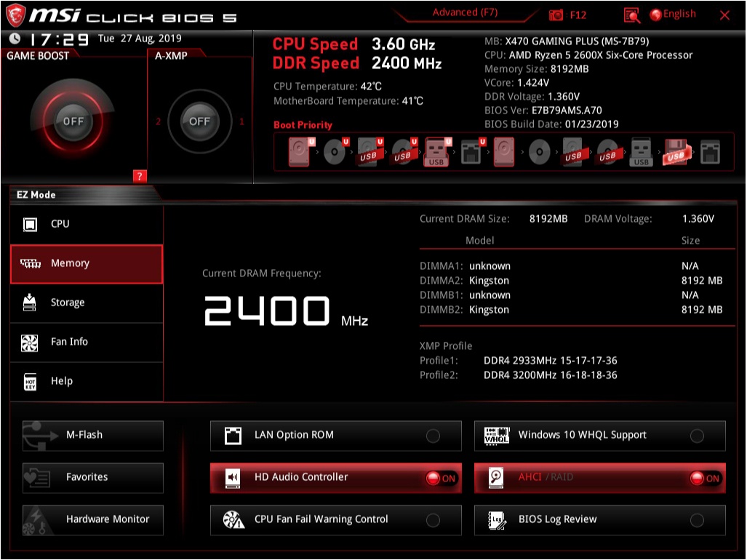Toggle the AHCI / RAID switch

[x=600, y=478]
